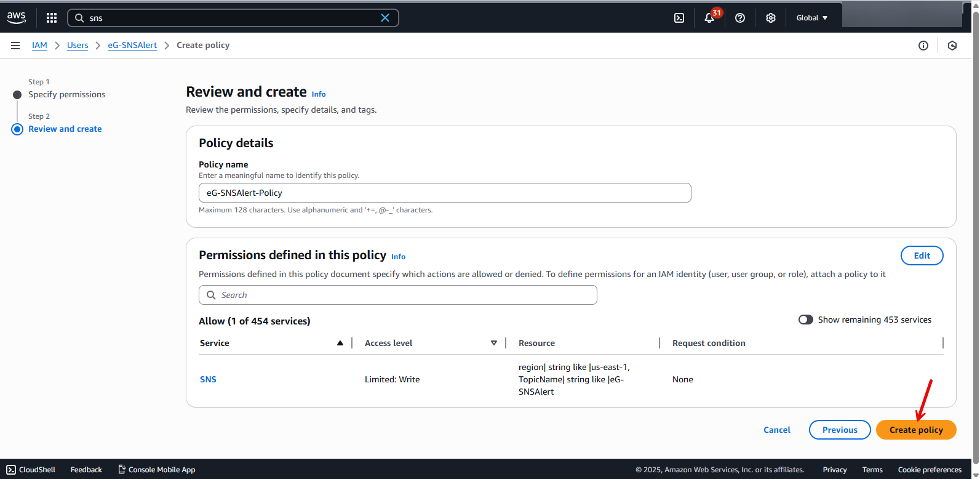The height and width of the screenshot is (479, 980).
Task: Launch CloudShell from top bar icon
Action: point(679,18)
